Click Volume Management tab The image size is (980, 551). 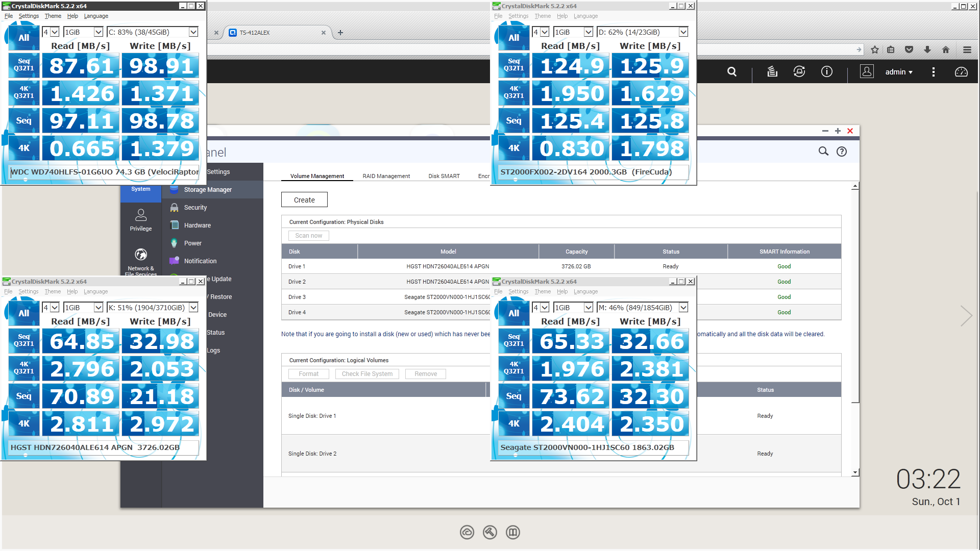click(317, 177)
